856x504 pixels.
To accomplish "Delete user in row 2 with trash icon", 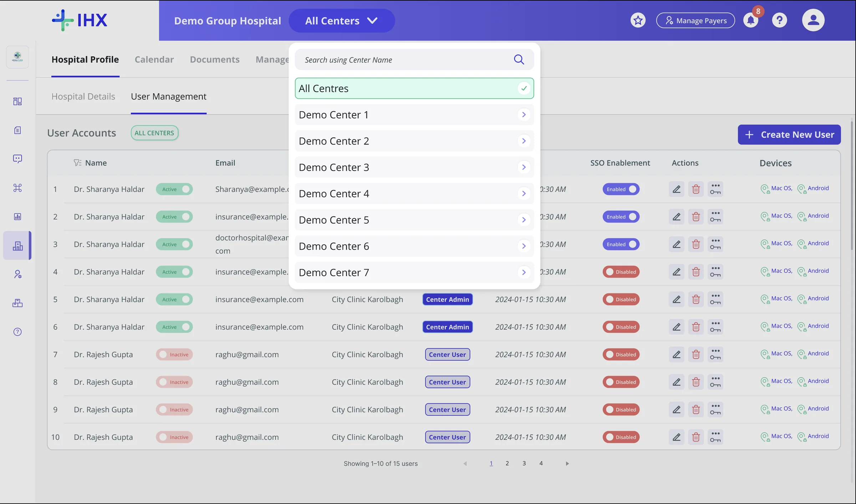I will click(x=696, y=217).
